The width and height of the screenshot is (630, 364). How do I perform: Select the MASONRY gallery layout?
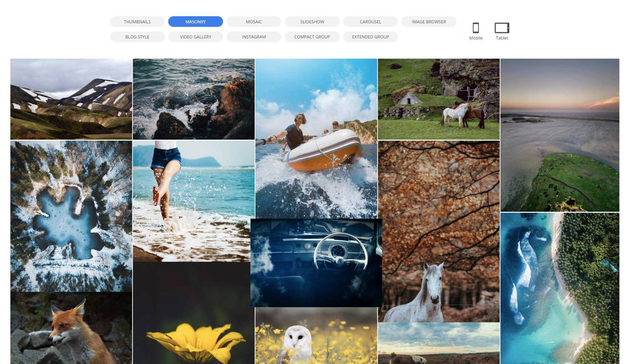[x=196, y=22]
